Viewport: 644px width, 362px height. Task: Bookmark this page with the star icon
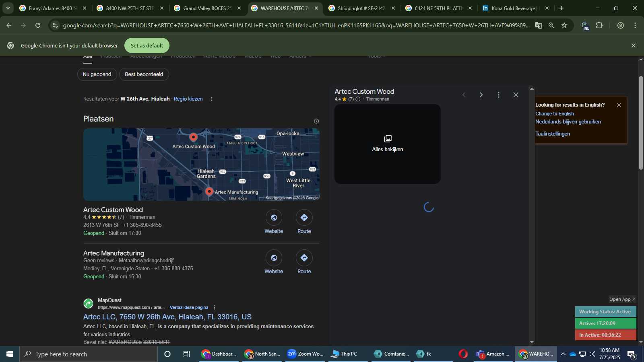[x=564, y=25]
